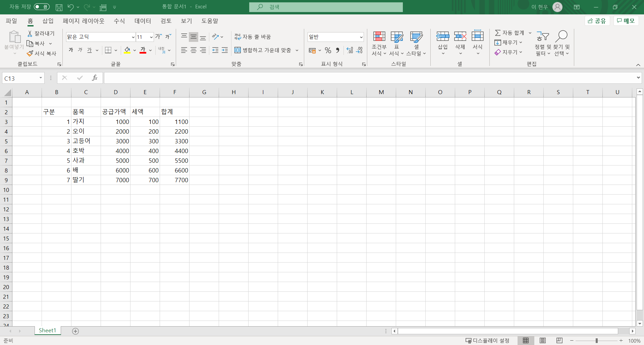Click the Paste clipboard icon
The width and height of the screenshot is (644, 345).
pos(14,37)
